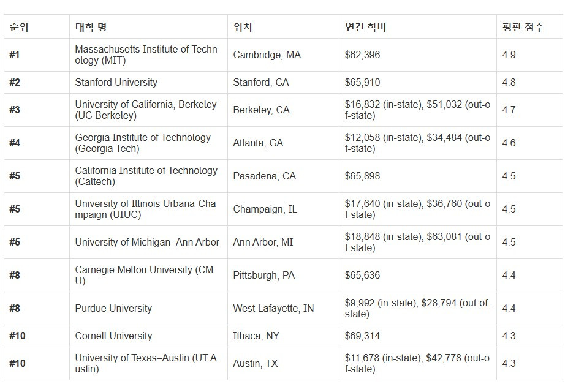The image size is (576, 392).
Task: Click the UC Berkeley university name
Action: [146, 110]
